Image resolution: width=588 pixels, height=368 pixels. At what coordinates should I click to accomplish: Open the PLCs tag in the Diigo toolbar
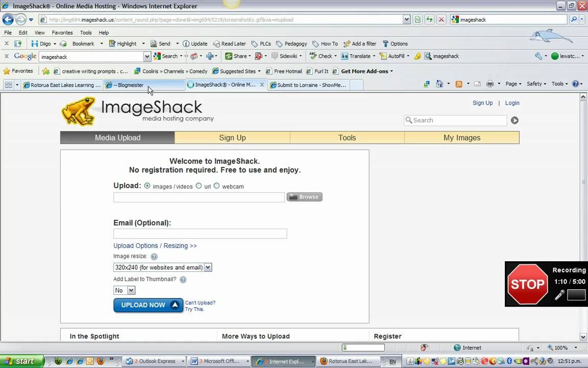coord(261,43)
